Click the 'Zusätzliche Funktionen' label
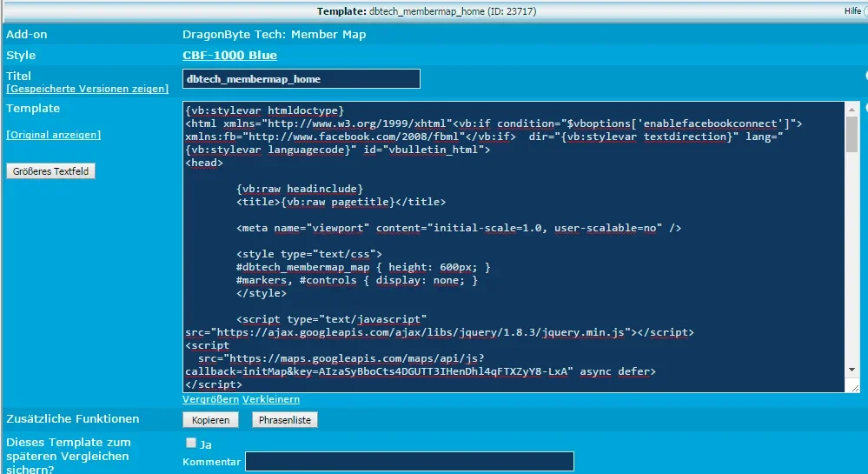 (x=72, y=419)
